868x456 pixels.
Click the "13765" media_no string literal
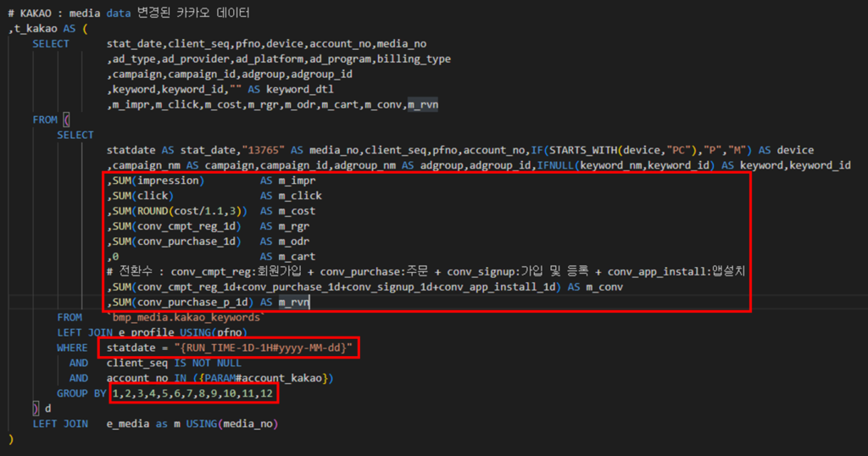[263, 150]
